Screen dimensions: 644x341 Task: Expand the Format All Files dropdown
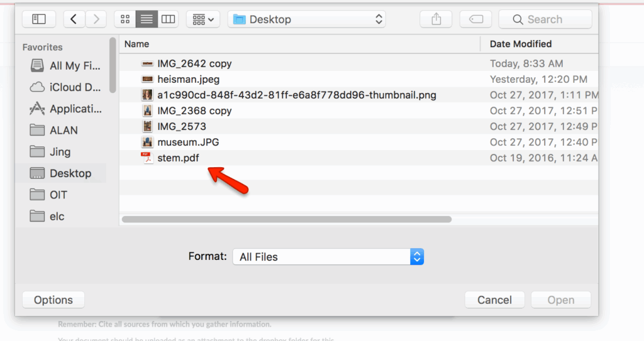pyautogui.click(x=328, y=256)
